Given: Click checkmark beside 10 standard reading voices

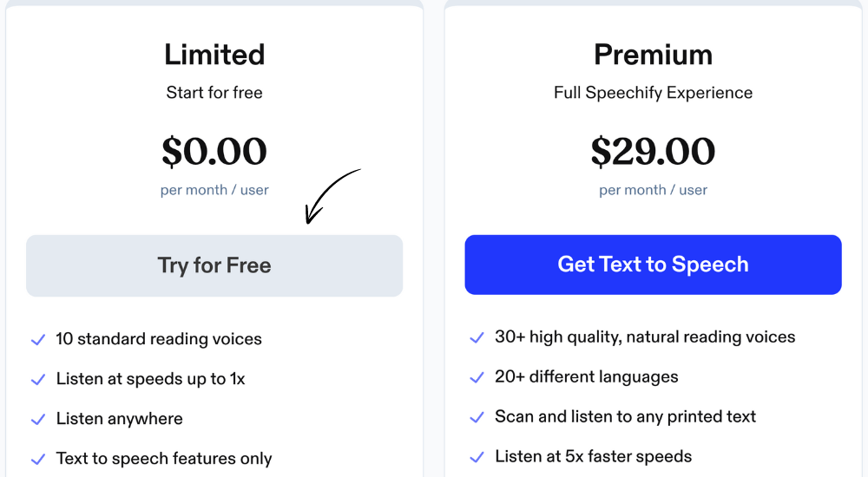Looking at the screenshot, I should tap(38, 340).
